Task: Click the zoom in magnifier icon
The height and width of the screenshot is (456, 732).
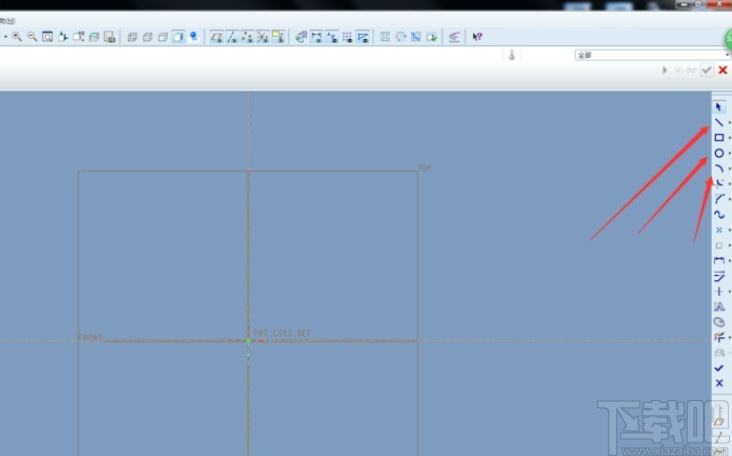Action: [17, 36]
